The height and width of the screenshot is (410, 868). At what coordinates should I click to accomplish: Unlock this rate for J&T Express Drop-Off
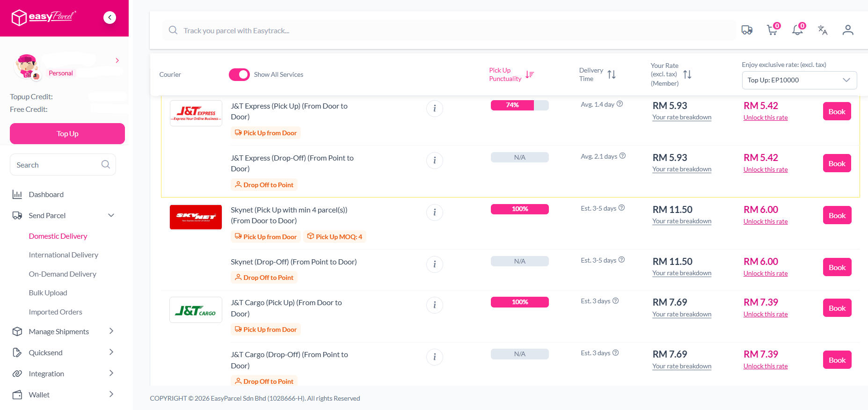coord(766,169)
